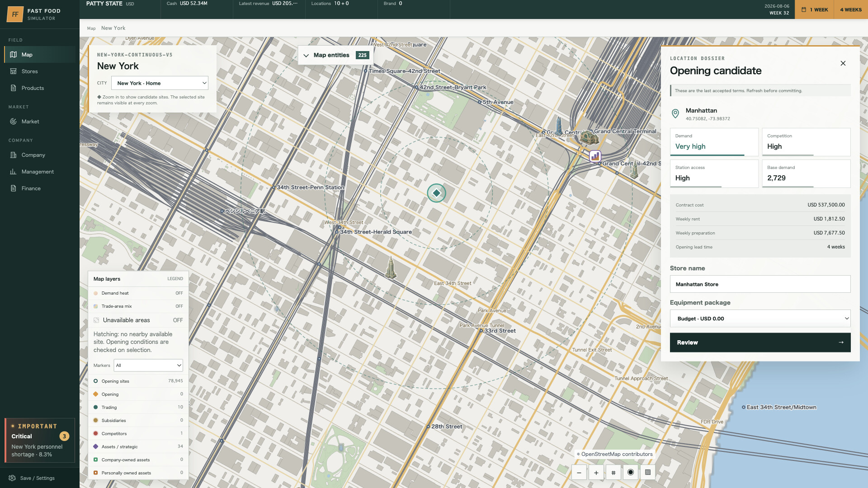
Task: Open the Equipment package dropdown
Action: click(760, 319)
